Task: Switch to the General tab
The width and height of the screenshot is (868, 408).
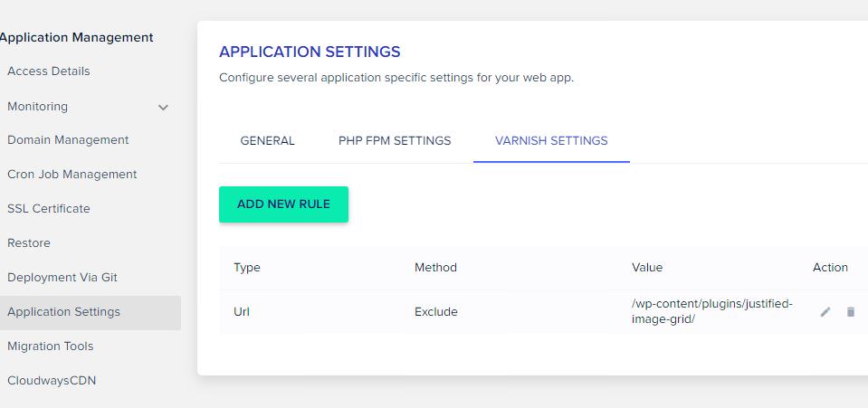Action: tap(267, 140)
